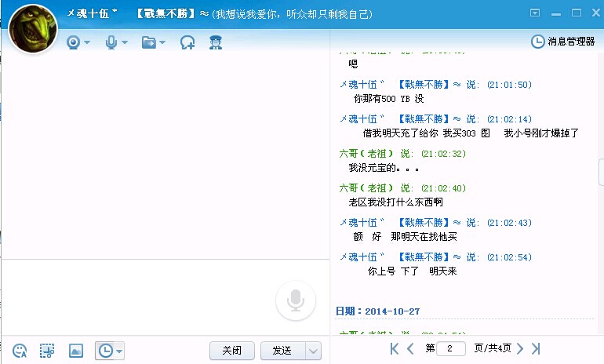Go to next history page

pos(518,348)
